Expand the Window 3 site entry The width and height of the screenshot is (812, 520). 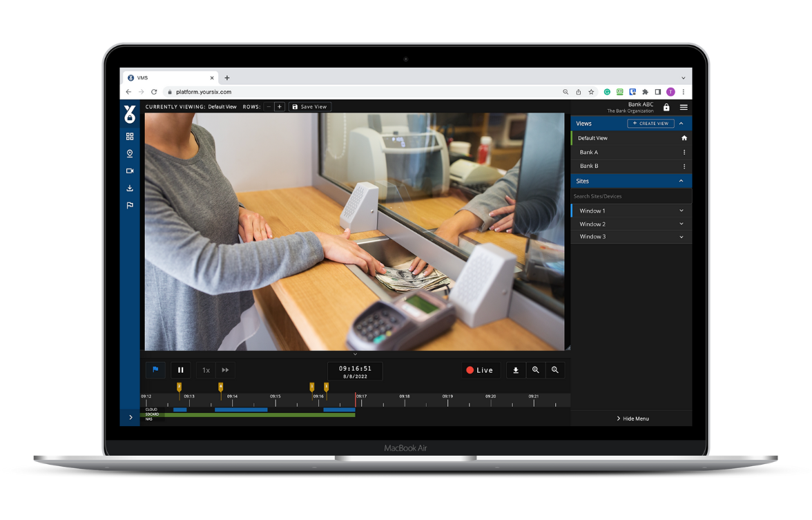click(681, 237)
